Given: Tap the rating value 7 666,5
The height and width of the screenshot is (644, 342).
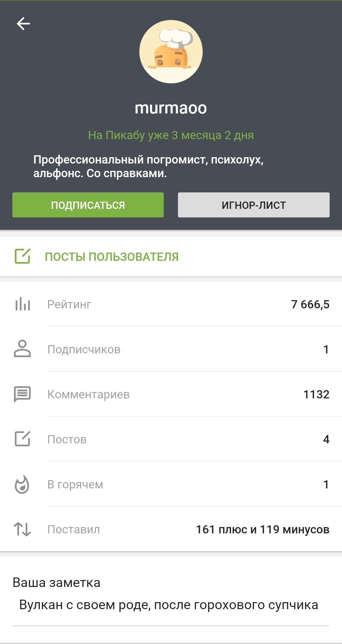Looking at the screenshot, I should (310, 304).
